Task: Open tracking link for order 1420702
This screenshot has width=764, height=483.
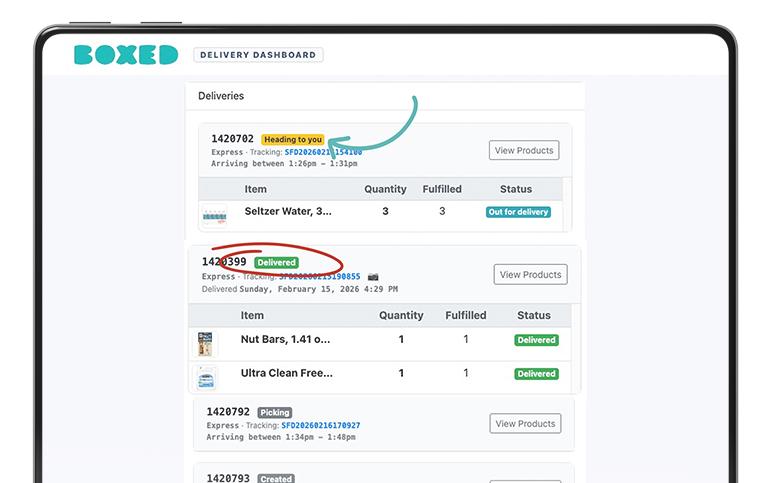Action: pyautogui.click(x=323, y=152)
